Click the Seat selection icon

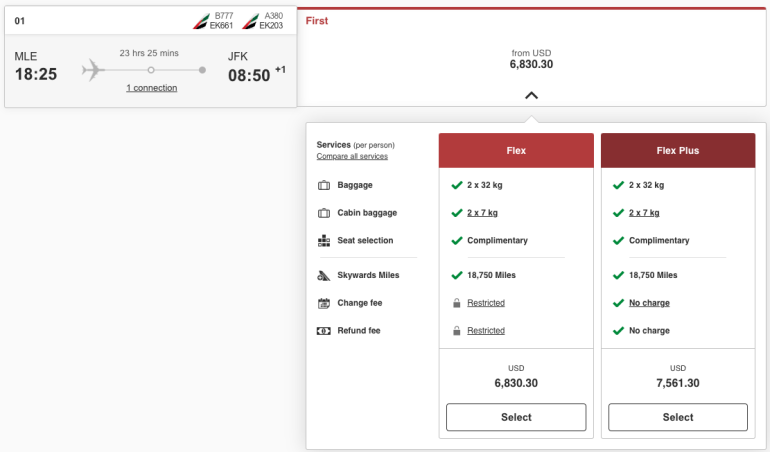[x=324, y=241]
